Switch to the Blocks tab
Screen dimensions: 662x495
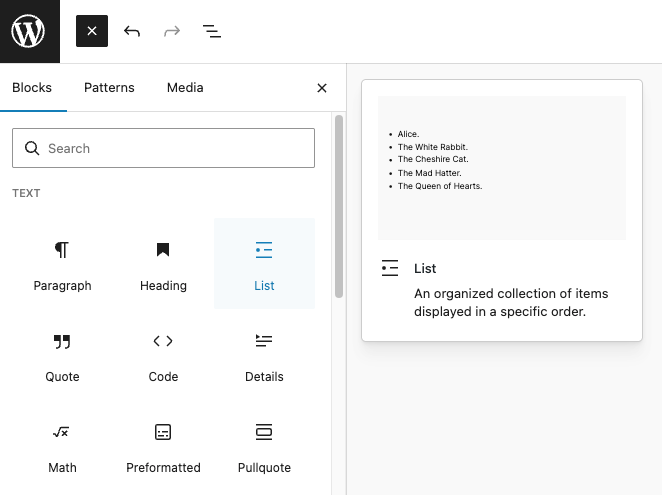tap(32, 88)
